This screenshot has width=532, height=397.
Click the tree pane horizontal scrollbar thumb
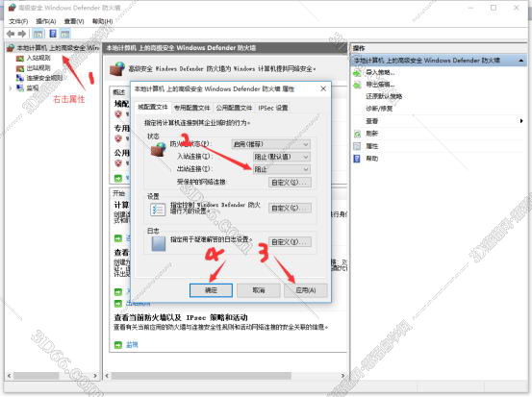(x=36, y=376)
